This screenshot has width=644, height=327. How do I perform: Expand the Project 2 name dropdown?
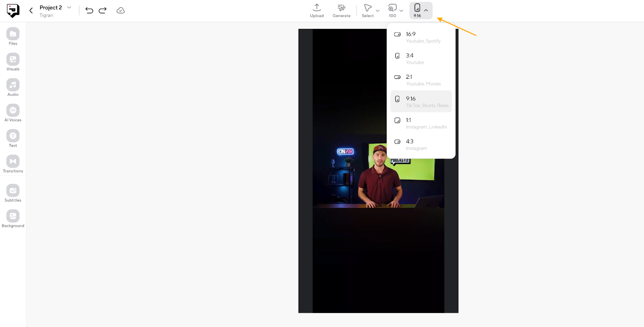69,7
